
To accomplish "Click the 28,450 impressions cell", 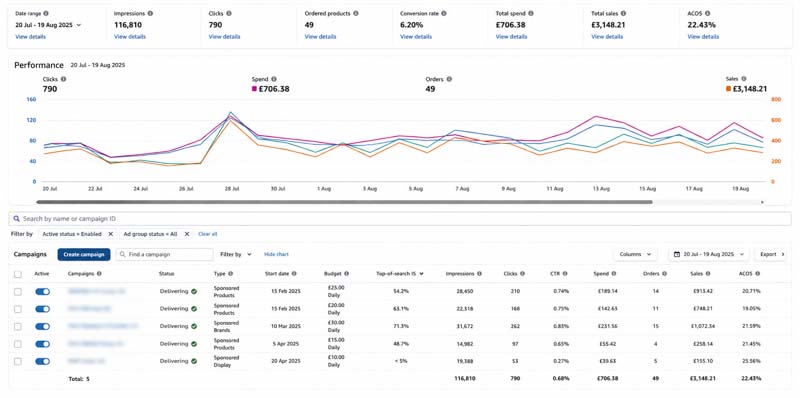I will pos(464,291).
